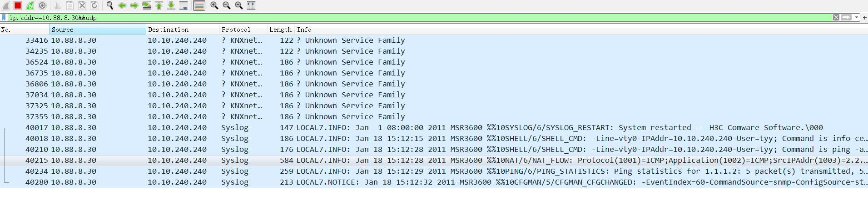
Task: Expand the display filter history dropdown
Action: (857, 17)
